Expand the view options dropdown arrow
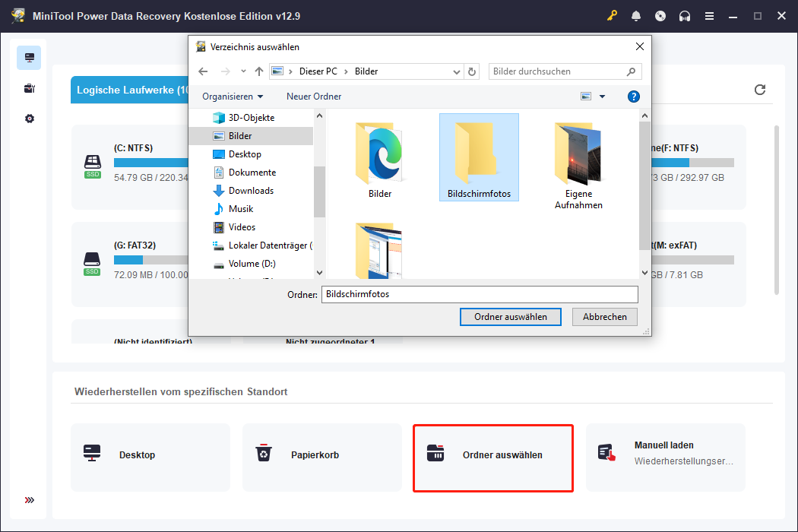Screen dimensions: 798x532 coord(602,97)
